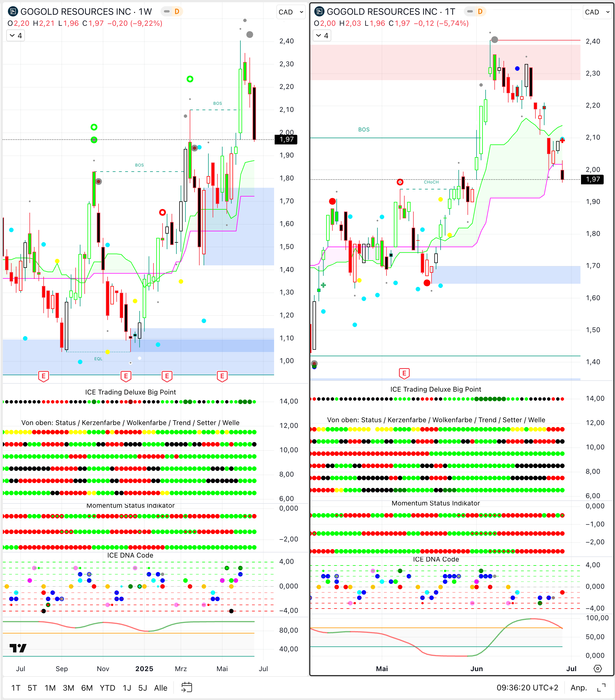Image resolution: width=615 pixels, height=700 pixels.
Task: Open the CAD currency dropdown on left chart
Action: [291, 12]
